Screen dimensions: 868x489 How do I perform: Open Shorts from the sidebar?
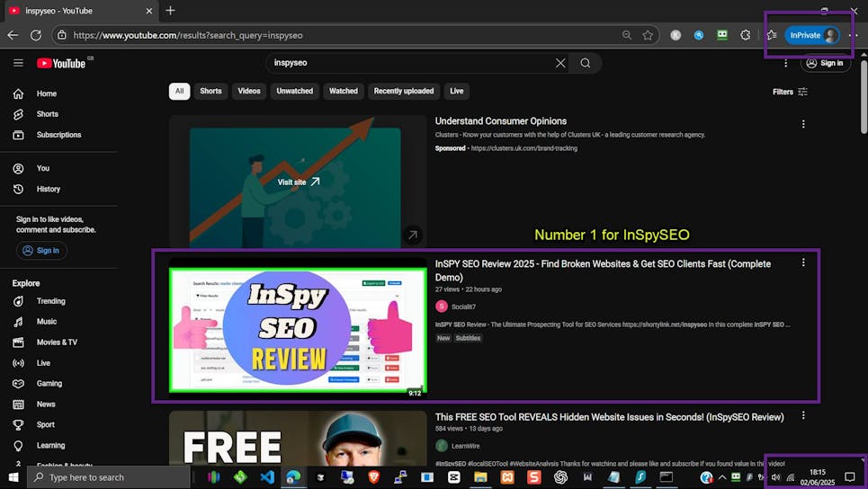[47, 114]
